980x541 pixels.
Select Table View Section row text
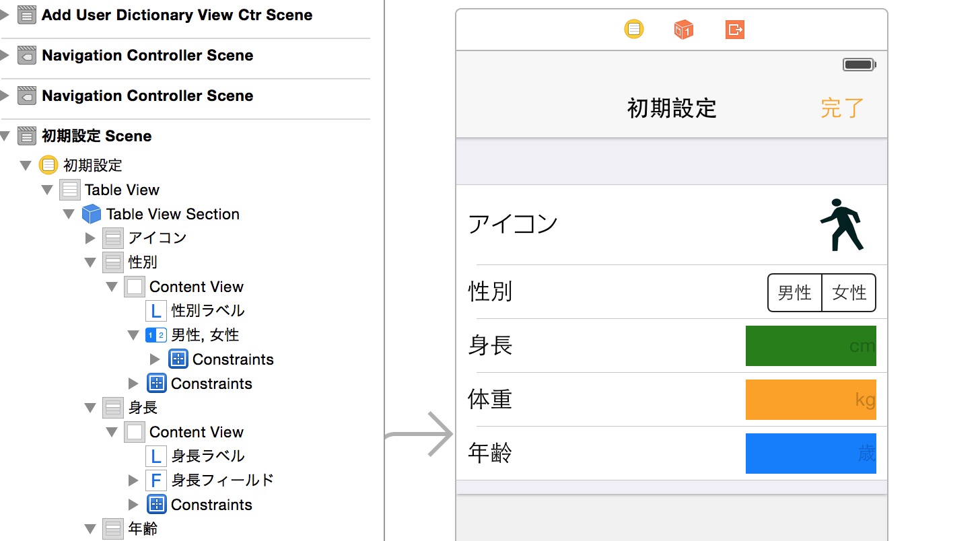[173, 214]
